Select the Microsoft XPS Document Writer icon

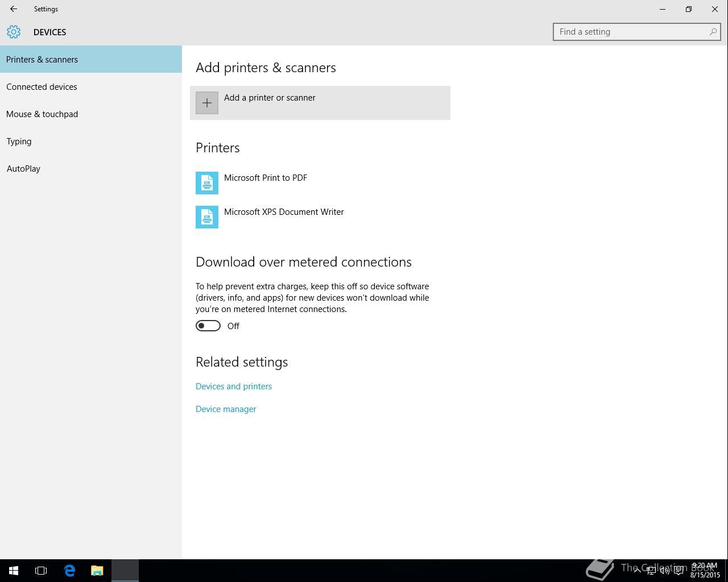(207, 217)
